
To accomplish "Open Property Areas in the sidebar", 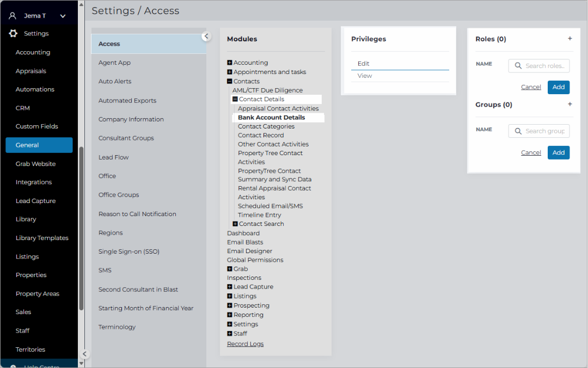I will click(38, 294).
